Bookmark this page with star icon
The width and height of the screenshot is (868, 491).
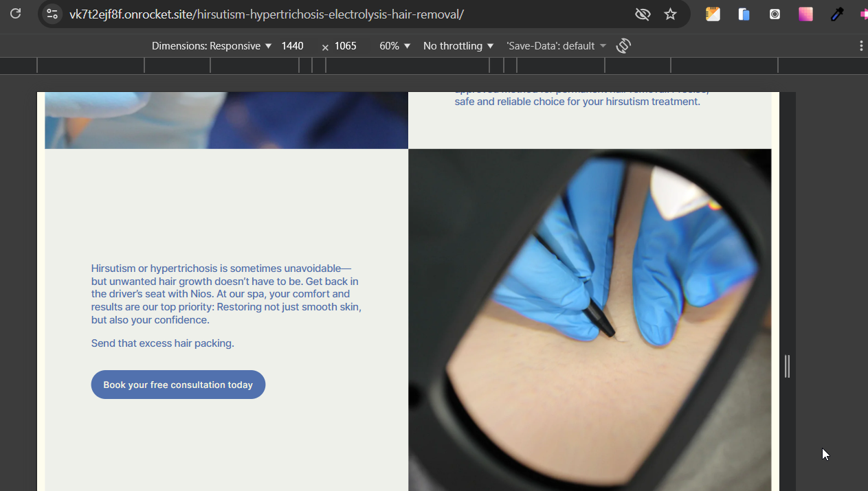tap(671, 14)
